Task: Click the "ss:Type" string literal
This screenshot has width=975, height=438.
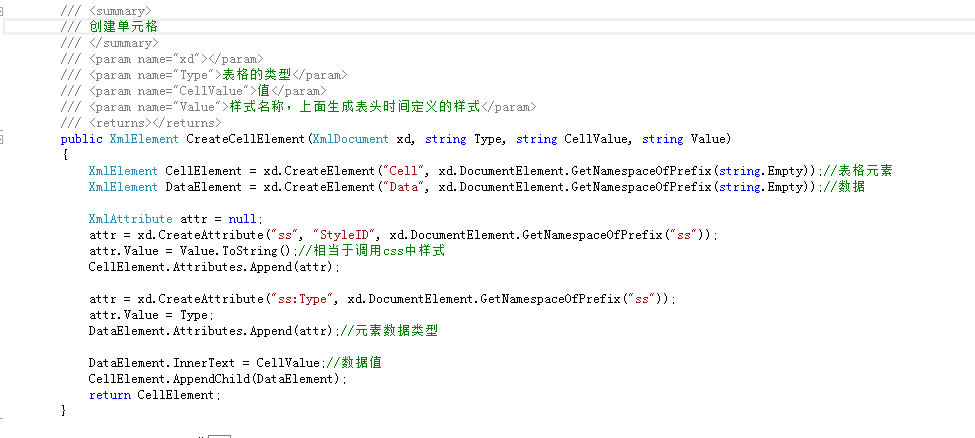Action: click(304, 299)
